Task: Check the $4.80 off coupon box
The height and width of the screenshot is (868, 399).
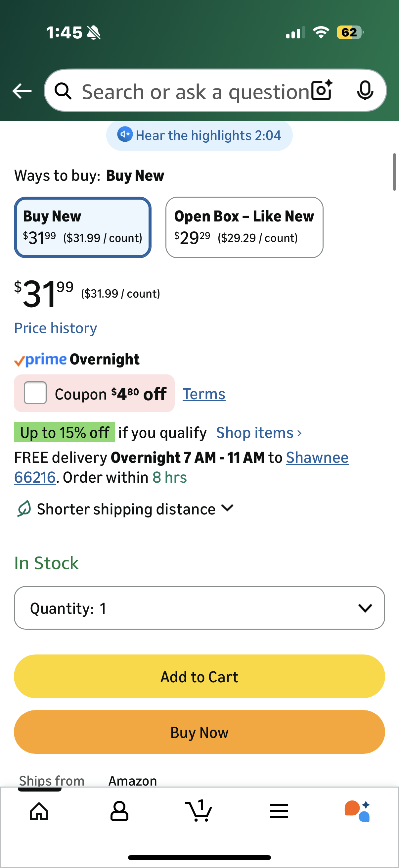Action: coord(35,393)
